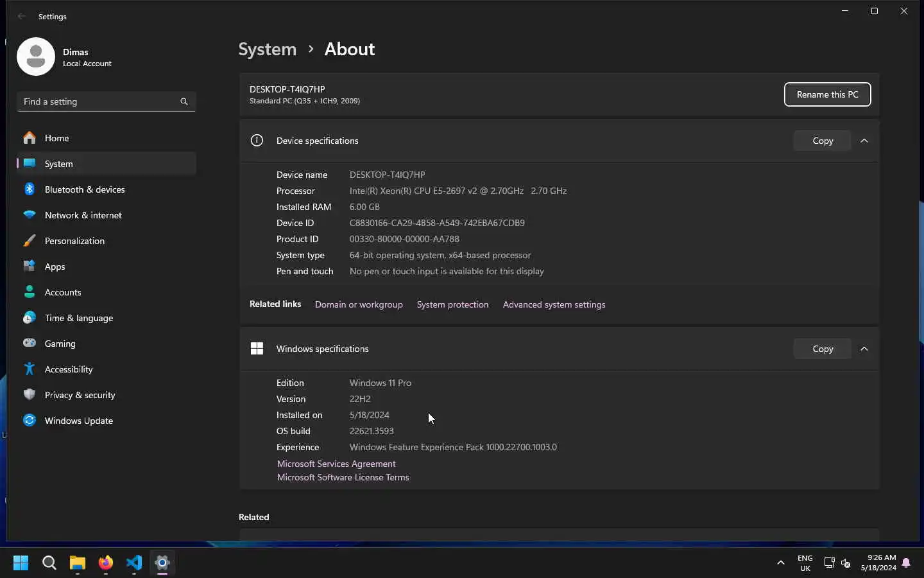The width and height of the screenshot is (924, 578).
Task: Click the System monitor icon in the sidebar
Action: pos(30,163)
